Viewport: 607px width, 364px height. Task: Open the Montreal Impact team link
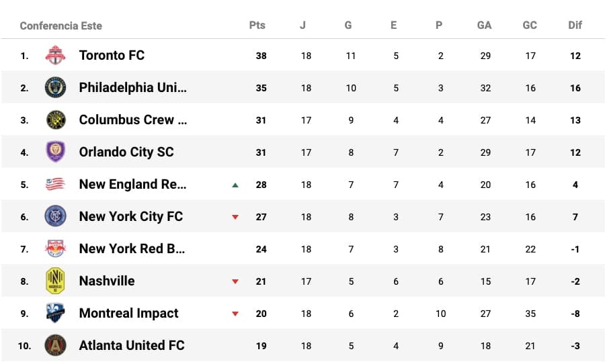(129, 313)
